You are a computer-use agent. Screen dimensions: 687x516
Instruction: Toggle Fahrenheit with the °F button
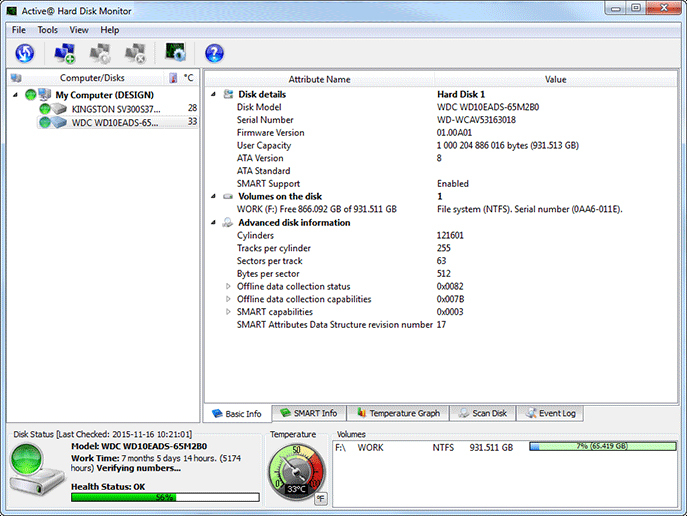click(321, 498)
